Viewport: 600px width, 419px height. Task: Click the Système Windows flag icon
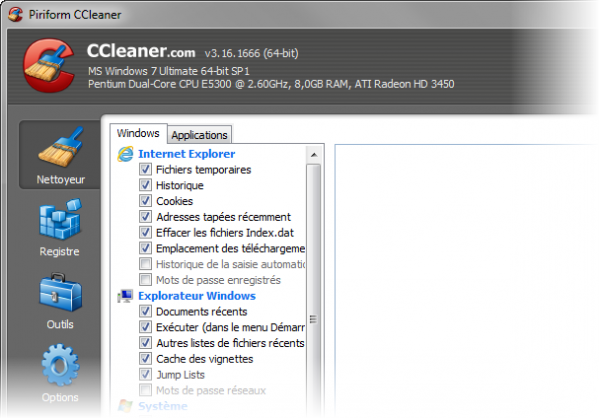[x=125, y=407]
